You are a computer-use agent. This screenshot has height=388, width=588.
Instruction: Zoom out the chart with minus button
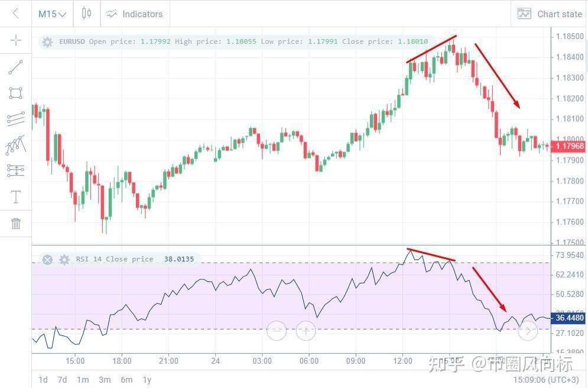tap(277, 331)
